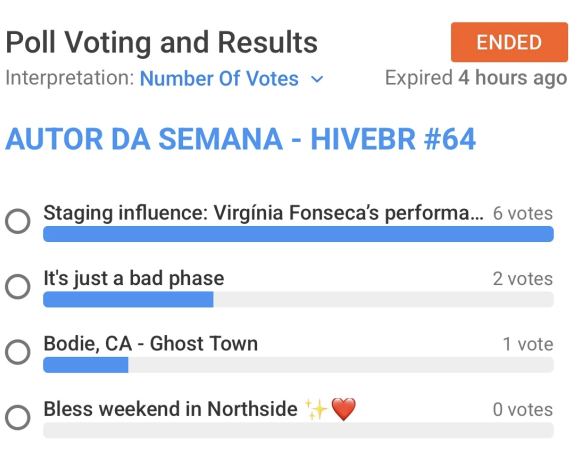
Task: Click the 6 votes count
Action: (523, 213)
